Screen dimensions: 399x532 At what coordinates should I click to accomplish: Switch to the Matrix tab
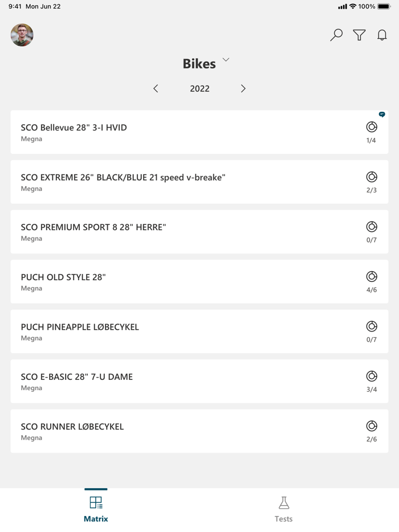click(x=96, y=509)
